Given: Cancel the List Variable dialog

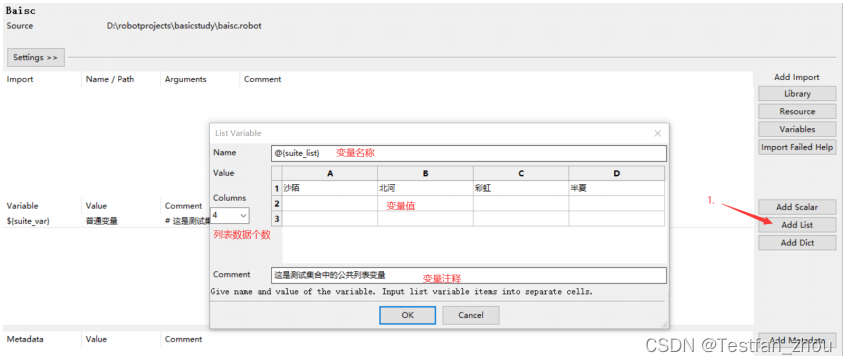Looking at the screenshot, I should coord(470,315).
